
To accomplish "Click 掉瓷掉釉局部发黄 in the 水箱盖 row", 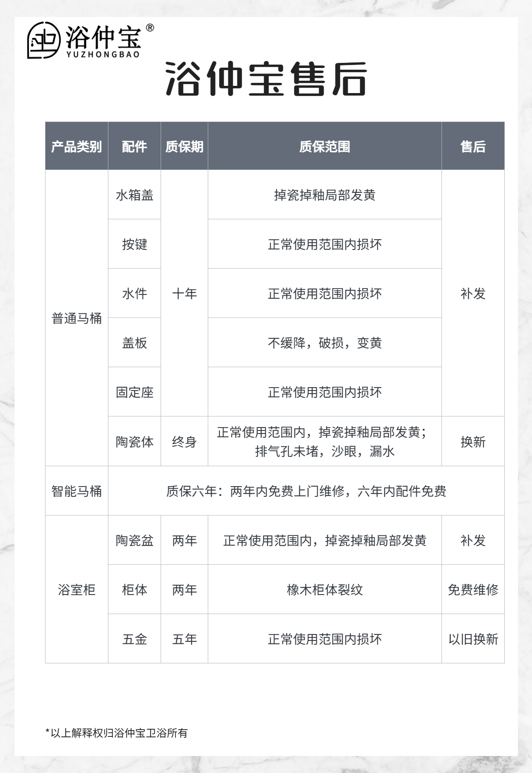I will pos(325,195).
